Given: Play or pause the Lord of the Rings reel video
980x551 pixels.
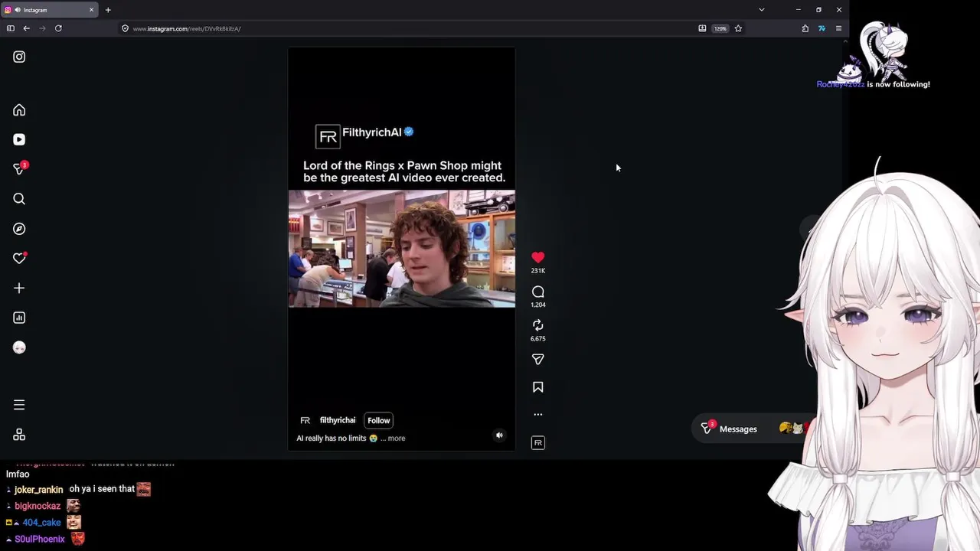Looking at the screenshot, I should pos(401,249).
